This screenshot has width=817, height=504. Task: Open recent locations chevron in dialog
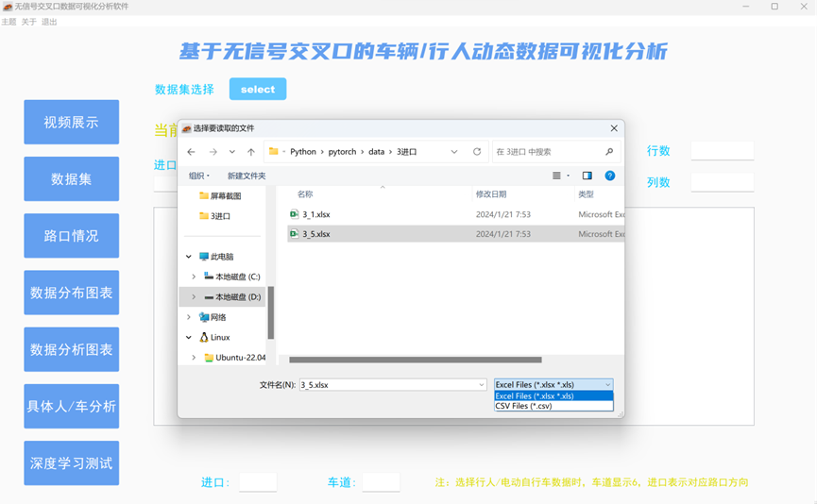pyautogui.click(x=231, y=152)
